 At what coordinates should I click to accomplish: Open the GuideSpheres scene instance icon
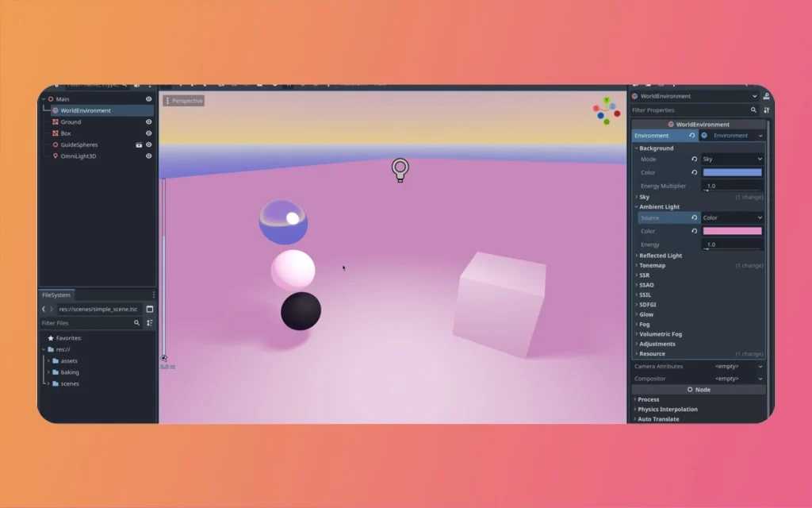click(x=139, y=145)
